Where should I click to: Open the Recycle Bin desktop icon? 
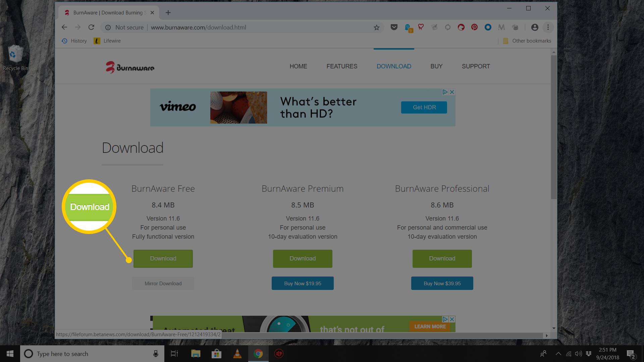[15, 58]
